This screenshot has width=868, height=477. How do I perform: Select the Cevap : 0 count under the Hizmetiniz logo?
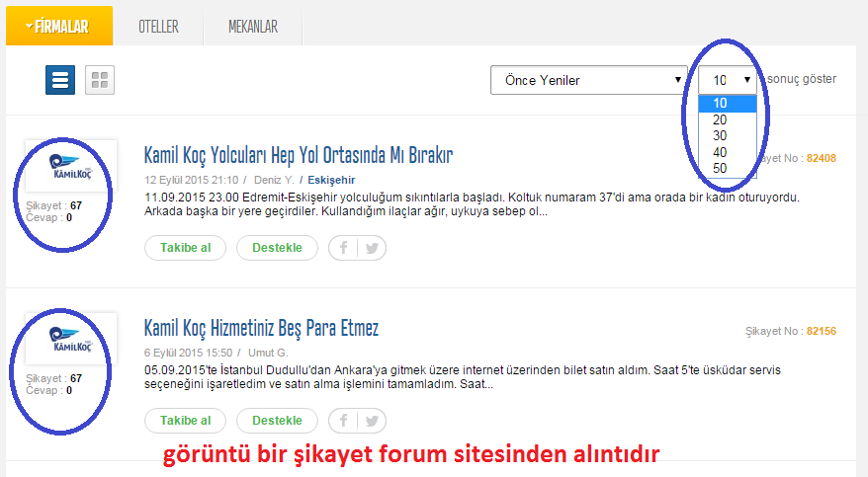tap(48, 390)
